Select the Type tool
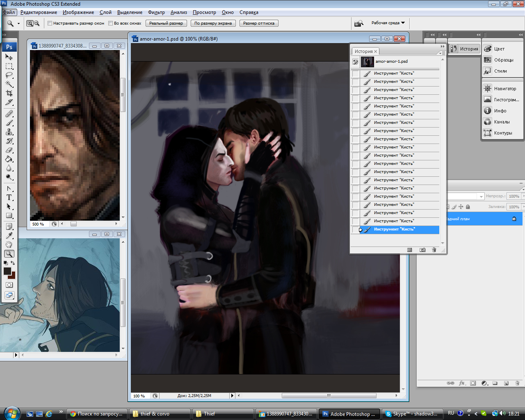Image resolution: width=525 pixels, height=420 pixels. pyautogui.click(x=9, y=197)
